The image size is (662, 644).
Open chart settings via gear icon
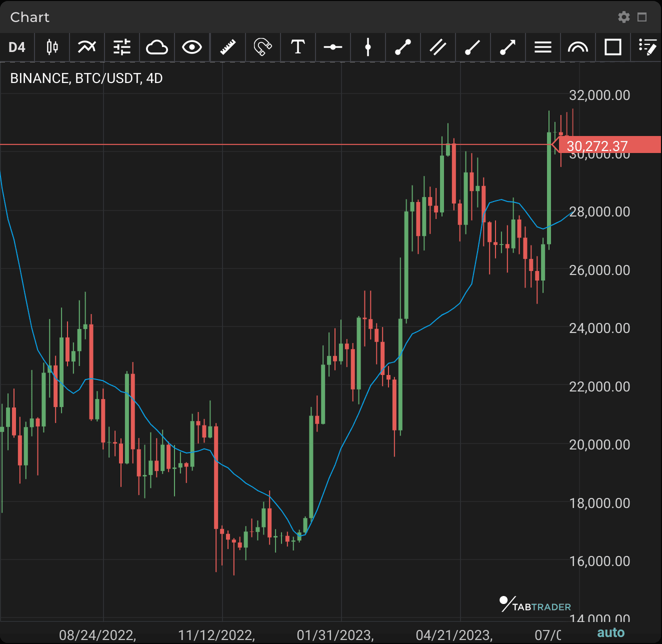[x=624, y=17]
